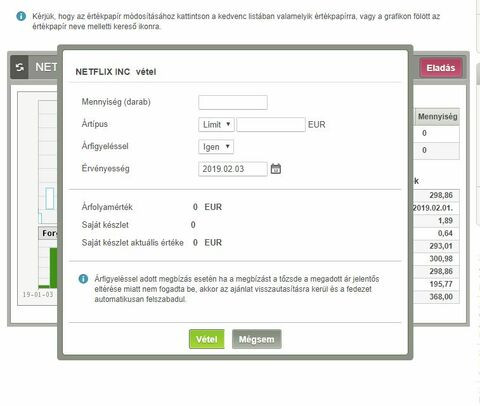Confirm purchase with green Vétel button
The image size is (480, 406).
pyautogui.click(x=207, y=339)
